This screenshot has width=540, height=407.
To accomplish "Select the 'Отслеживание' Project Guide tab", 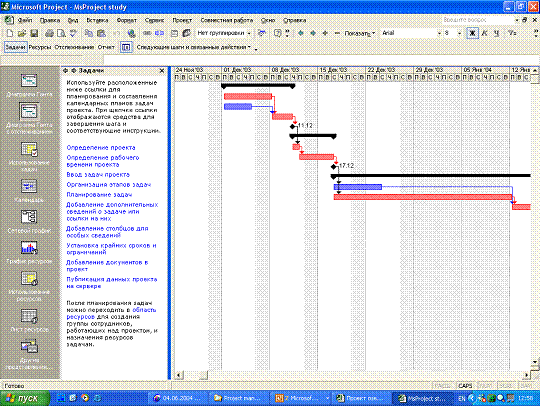I will coord(74,47).
